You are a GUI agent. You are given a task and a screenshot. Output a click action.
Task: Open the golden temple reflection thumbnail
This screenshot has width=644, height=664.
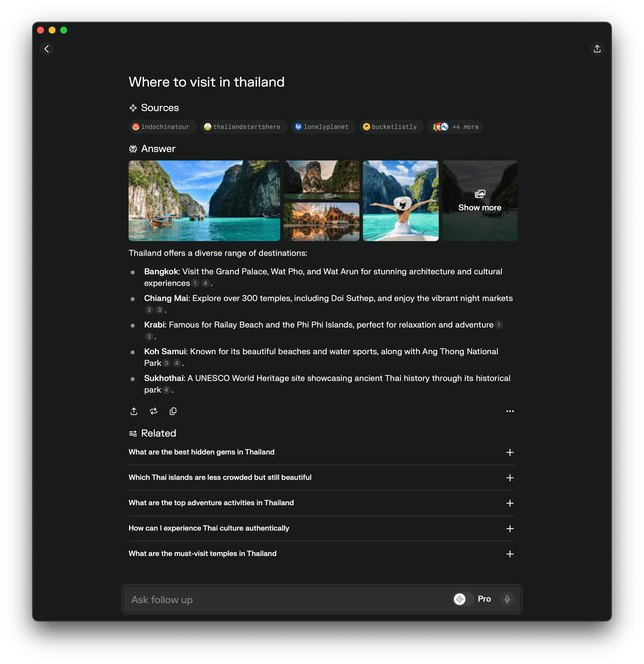click(x=321, y=222)
